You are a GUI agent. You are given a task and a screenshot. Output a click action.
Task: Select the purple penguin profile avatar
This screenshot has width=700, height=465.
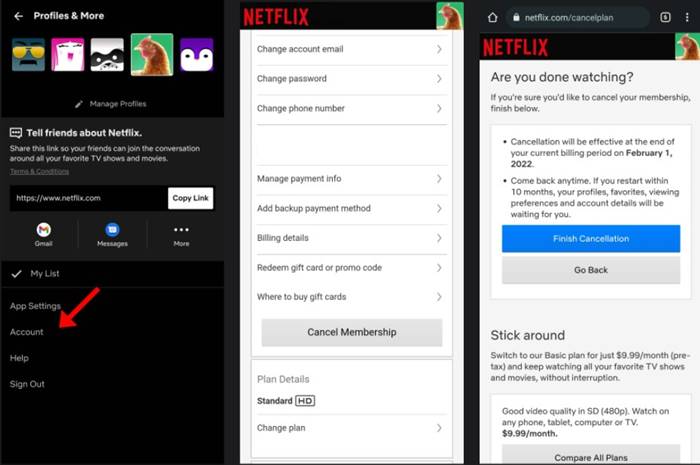click(x=196, y=55)
